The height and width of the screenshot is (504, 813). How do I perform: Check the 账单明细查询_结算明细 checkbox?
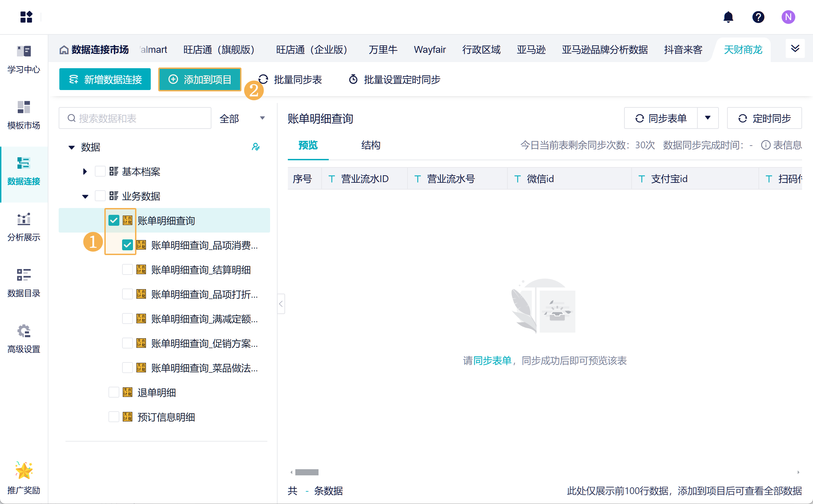[x=127, y=270]
